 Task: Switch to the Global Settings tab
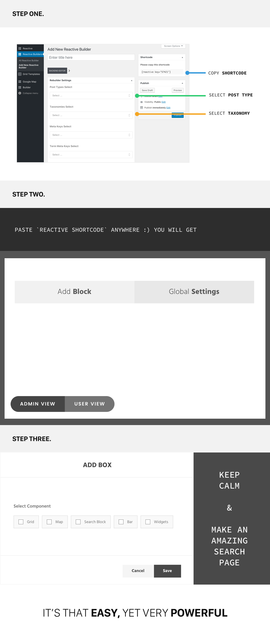[194, 292]
